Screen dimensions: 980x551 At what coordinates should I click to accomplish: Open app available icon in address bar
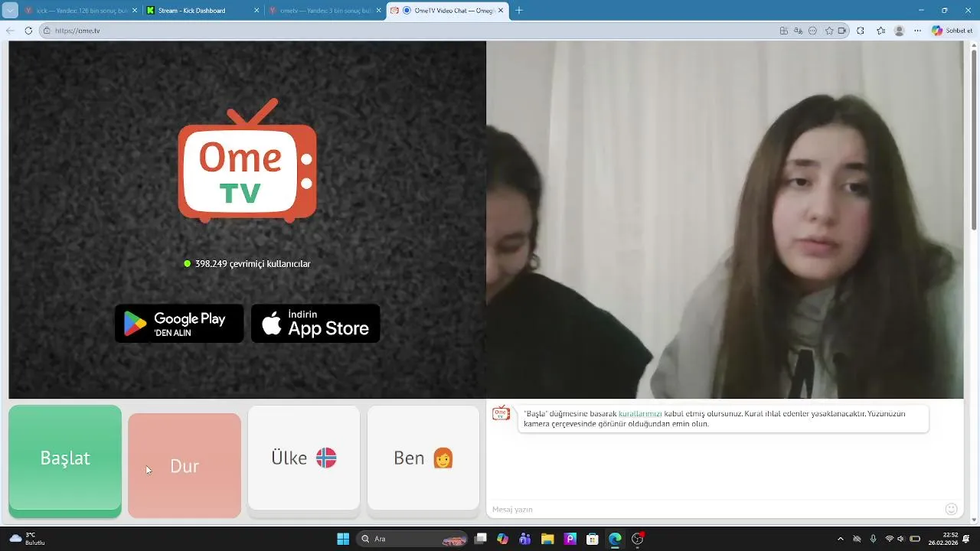tap(783, 31)
